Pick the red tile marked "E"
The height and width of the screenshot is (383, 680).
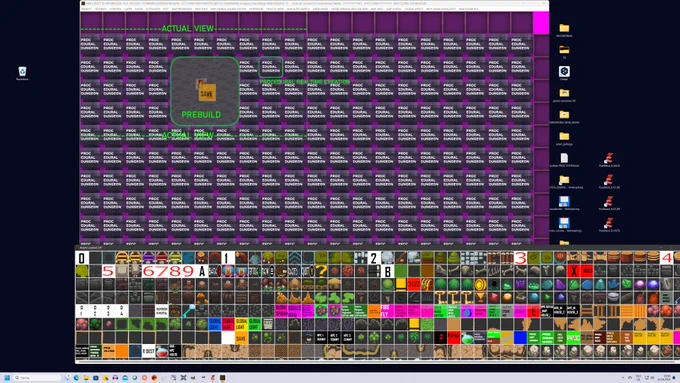tap(533, 311)
